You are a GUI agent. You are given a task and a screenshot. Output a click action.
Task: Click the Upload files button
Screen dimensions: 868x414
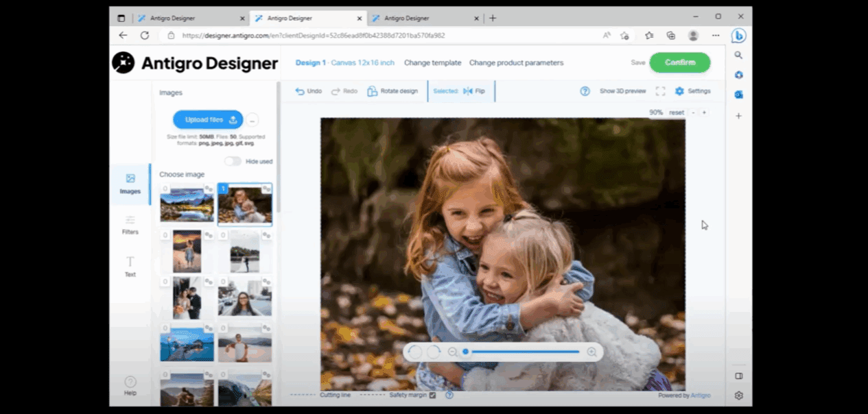[x=208, y=120]
